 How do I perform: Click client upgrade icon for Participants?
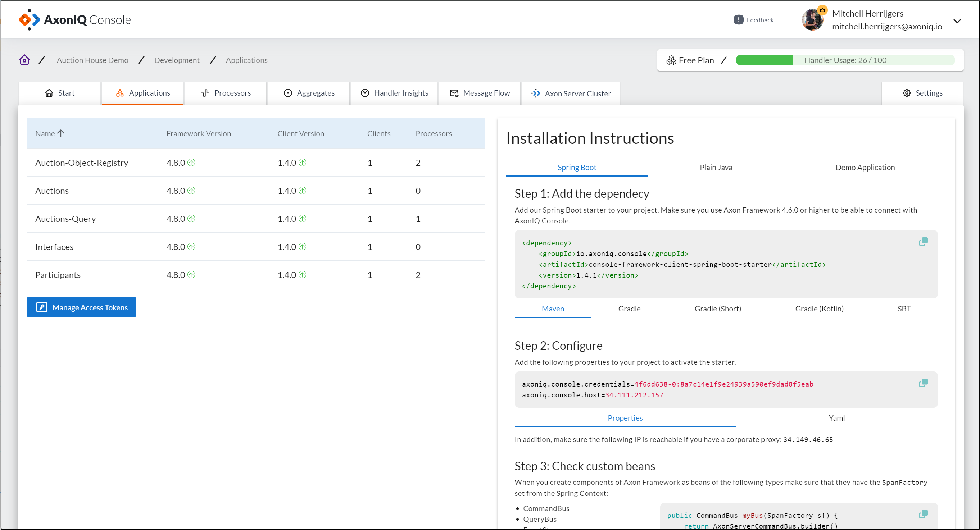coord(303,275)
